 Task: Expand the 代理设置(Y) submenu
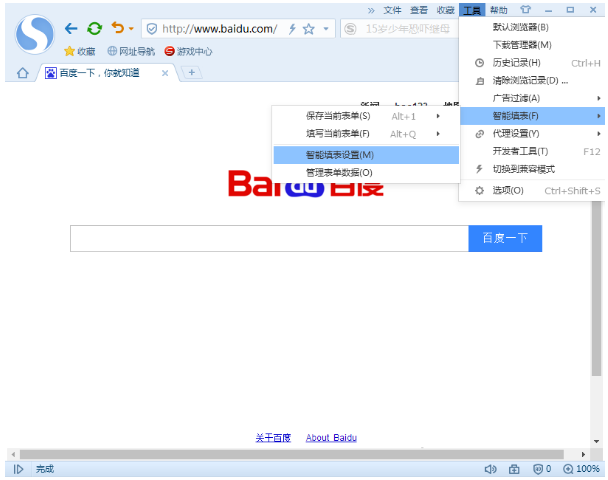click(x=532, y=134)
